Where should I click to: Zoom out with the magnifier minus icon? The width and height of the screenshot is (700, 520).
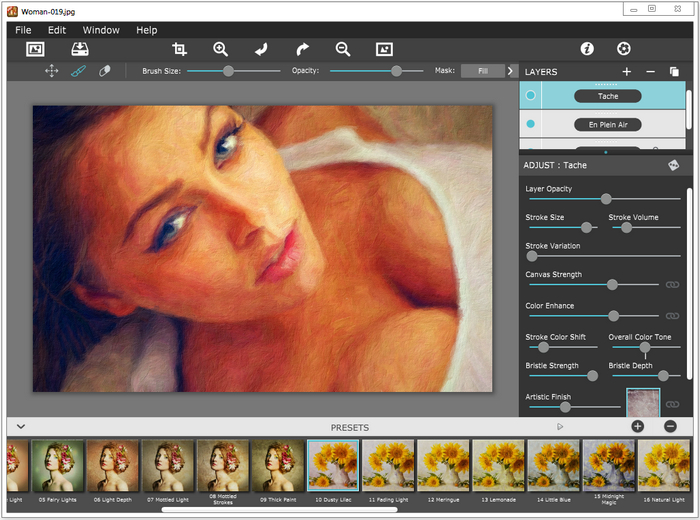(x=343, y=49)
